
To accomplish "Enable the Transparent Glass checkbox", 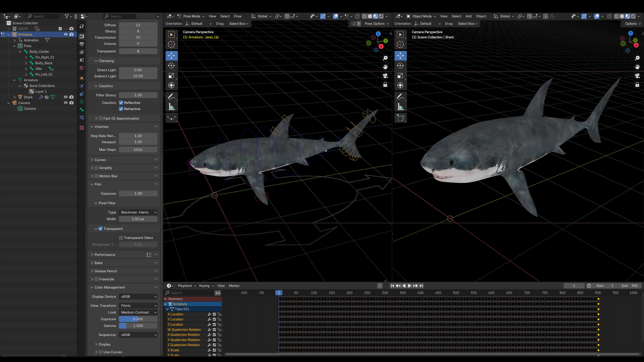I will [x=121, y=238].
